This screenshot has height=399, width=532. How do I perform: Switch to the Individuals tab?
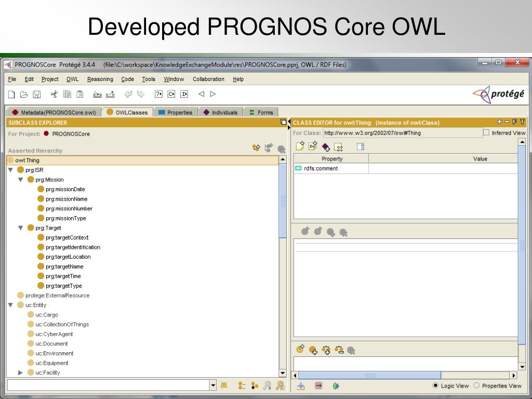coord(220,112)
